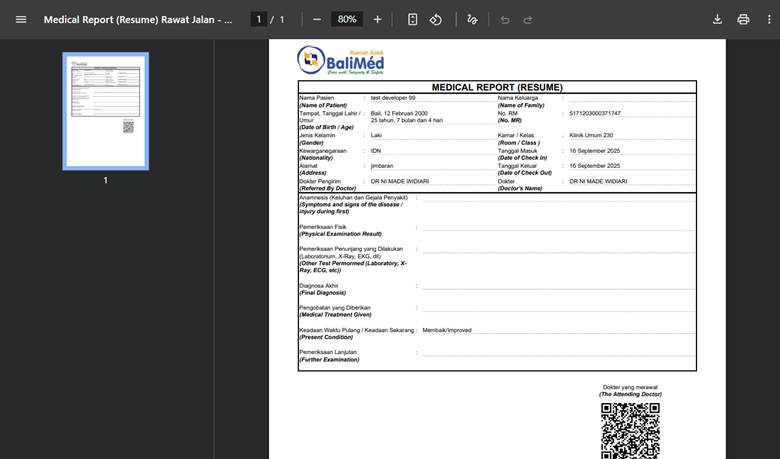Viewport: 780px width, 459px height.
Task: Click the Medical Report document title
Action: click(138, 19)
